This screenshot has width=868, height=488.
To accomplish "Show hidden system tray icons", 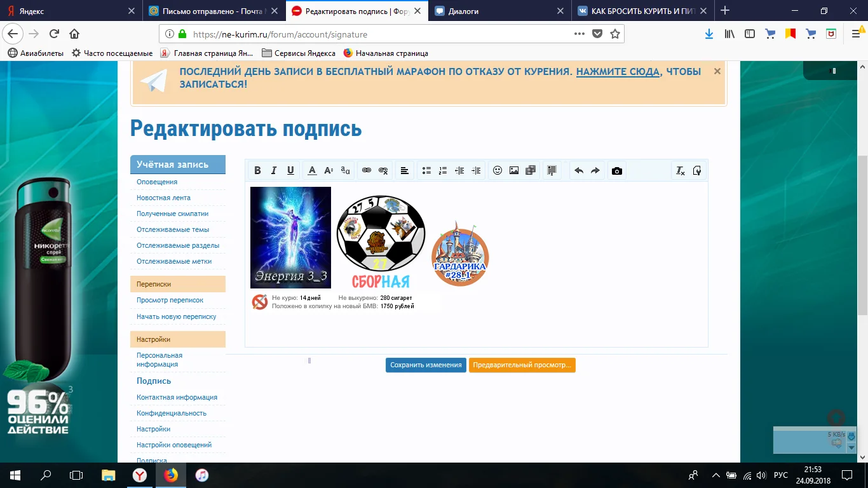I will pyautogui.click(x=716, y=475).
